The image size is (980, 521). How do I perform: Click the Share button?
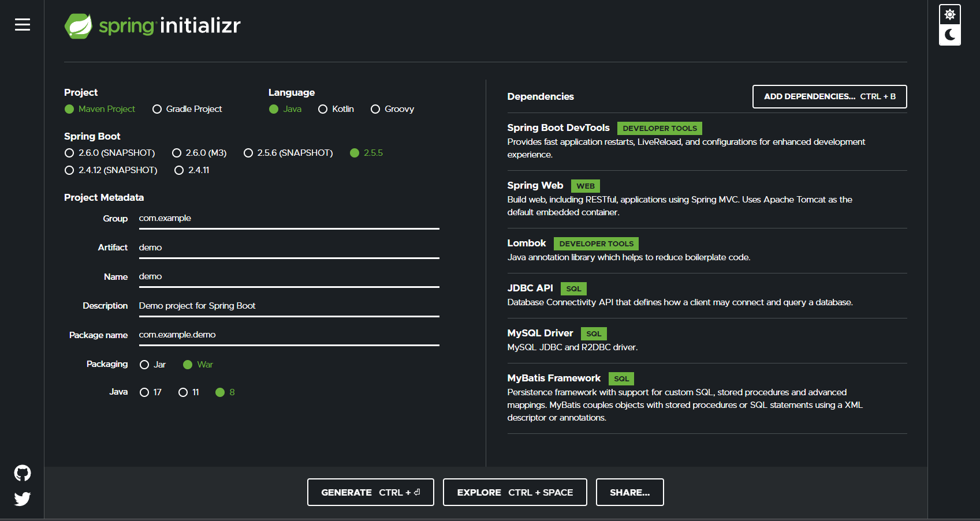tap(630, 492)
